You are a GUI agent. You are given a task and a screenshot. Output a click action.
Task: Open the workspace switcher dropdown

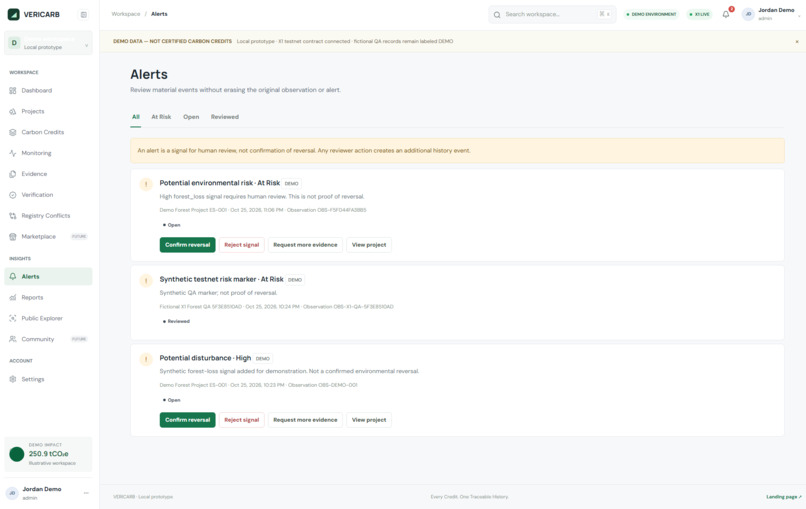click(x=48, y=43)
